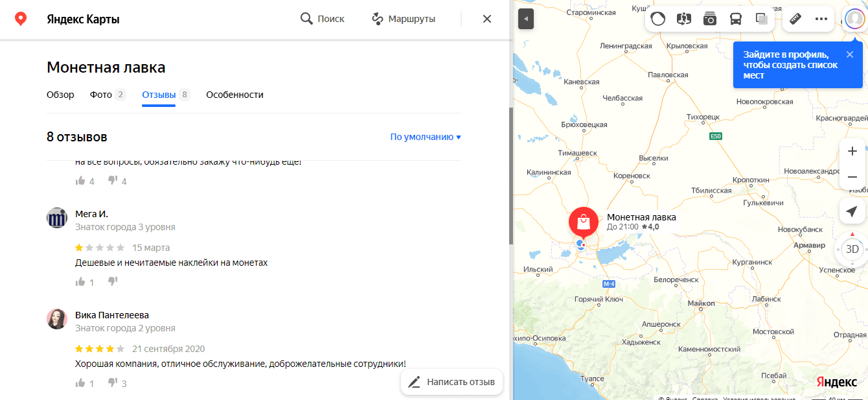868x400 pixels.
Task: Dismiss the profile sign-in tooltip
Action: pyautogui.click(x=850, y=54)
